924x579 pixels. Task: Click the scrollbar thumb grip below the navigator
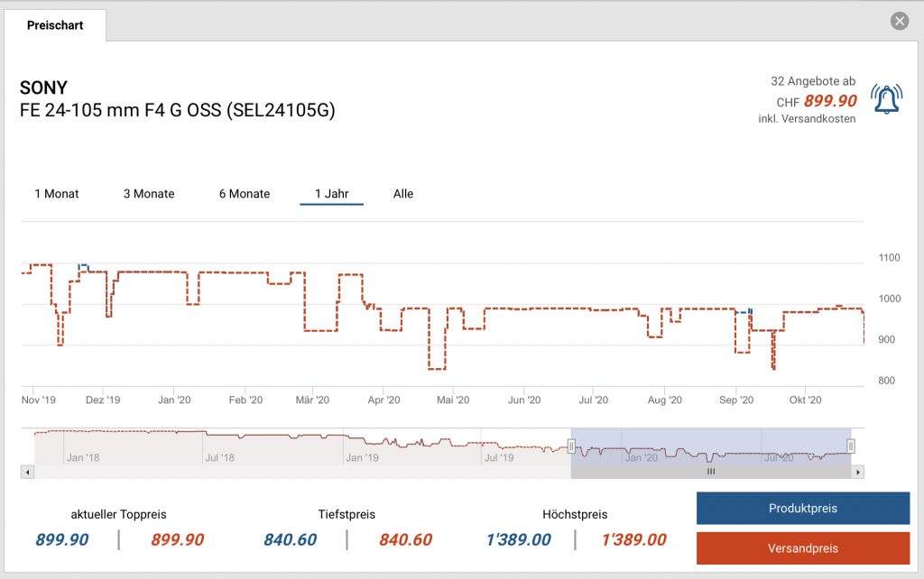[x=710, y=472]
